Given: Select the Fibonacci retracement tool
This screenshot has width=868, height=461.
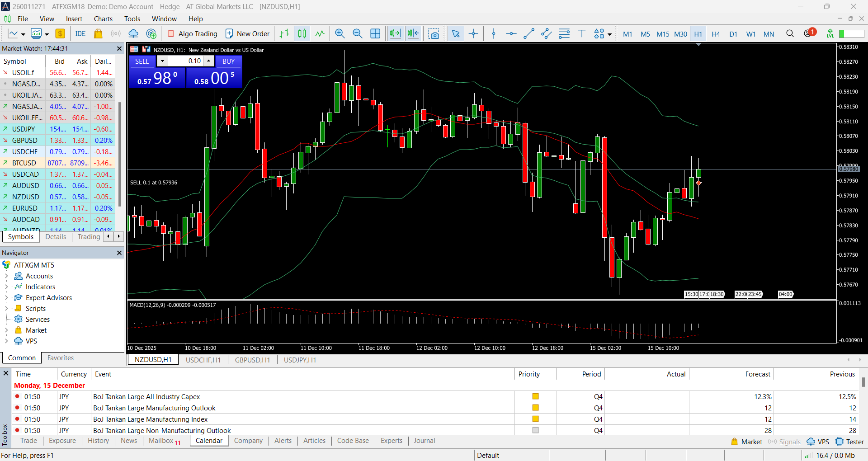Looking at the screenshot, I should tap(564, 33).
